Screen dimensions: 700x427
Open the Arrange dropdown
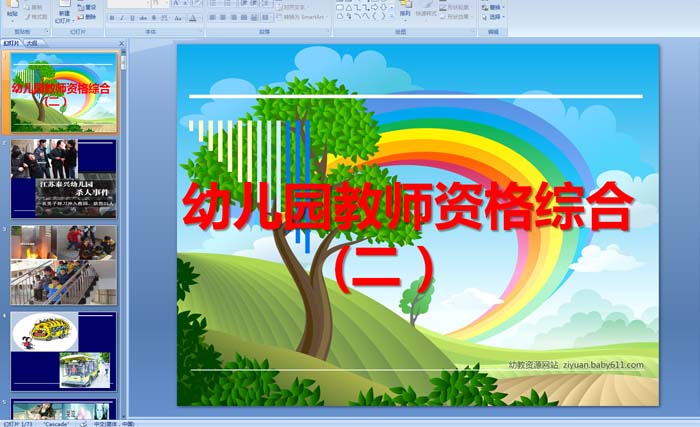pyautogui.click(x=405, y=11)
